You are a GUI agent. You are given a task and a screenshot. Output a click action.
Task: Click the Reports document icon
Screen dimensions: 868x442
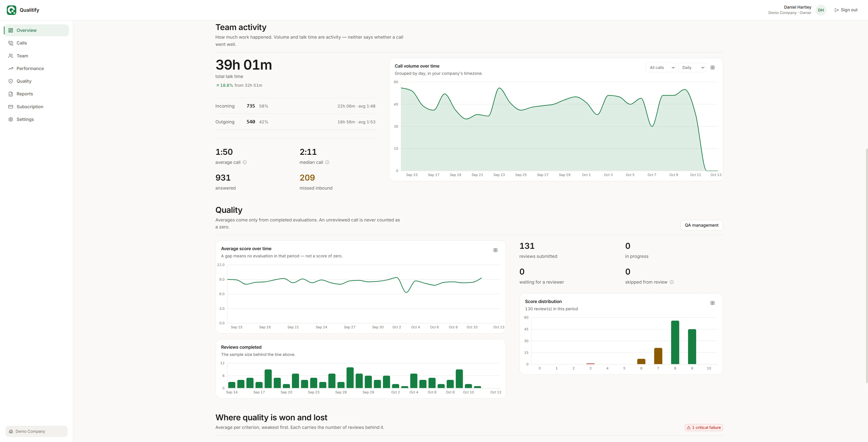[11, 94]
